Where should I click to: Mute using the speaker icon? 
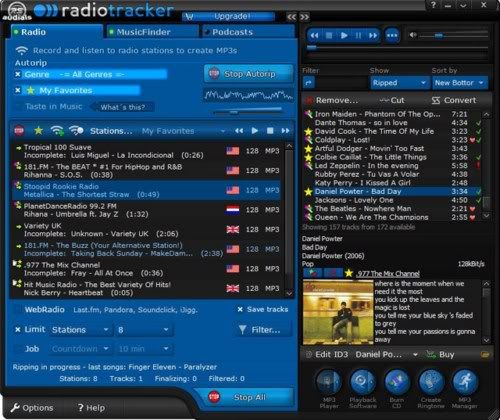[x=413, y=35]
